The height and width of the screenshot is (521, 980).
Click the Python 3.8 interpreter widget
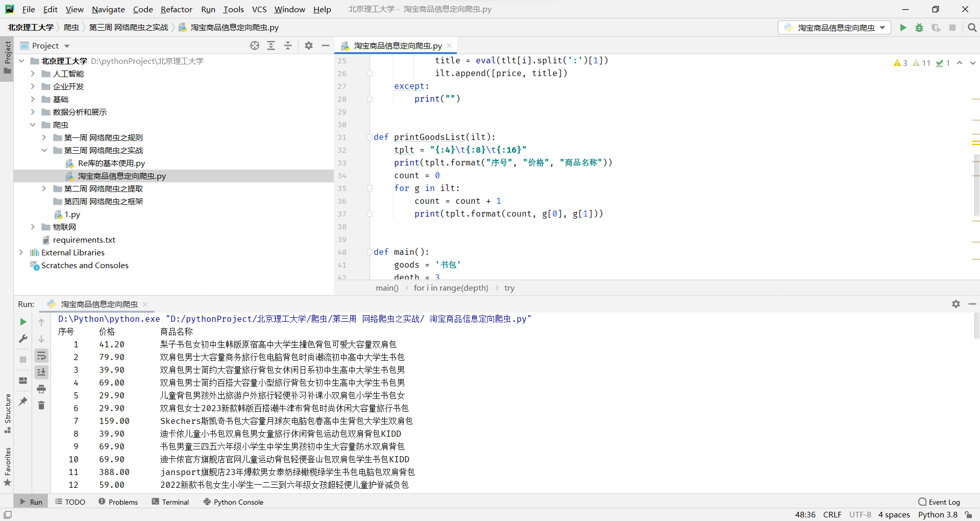(938, 514)
